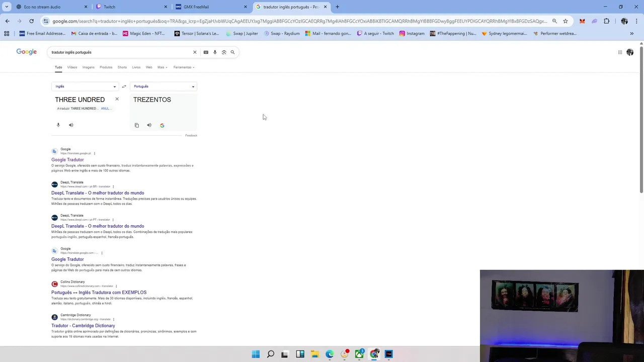
Task: Select the Imagens search filter
Action: click(x=88, y=67)
